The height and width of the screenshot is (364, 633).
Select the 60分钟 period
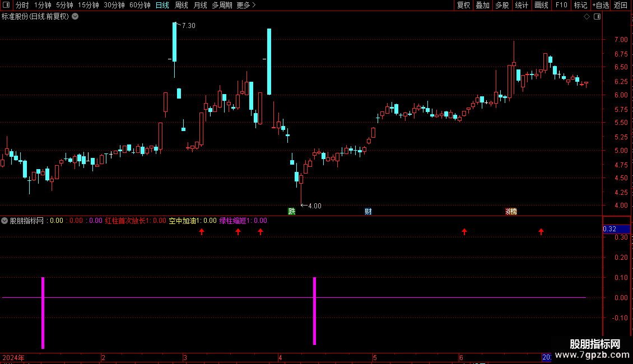tap(139, 5)
